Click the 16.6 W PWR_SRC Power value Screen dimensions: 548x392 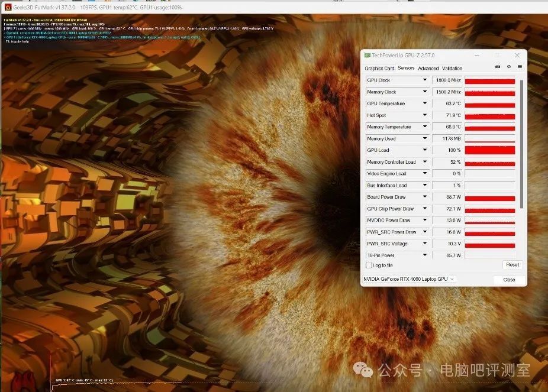447,232
